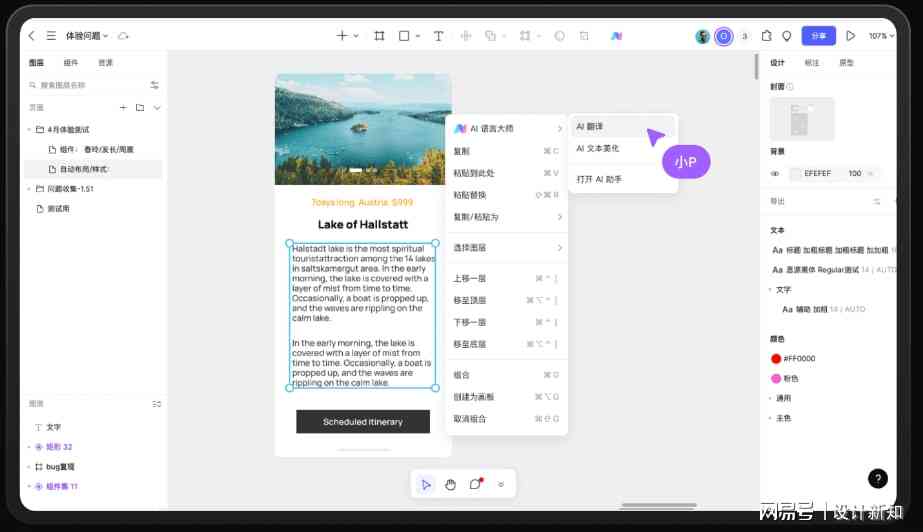923x532 pixels.
Task: Click the cover info icon
Action: 790,87
